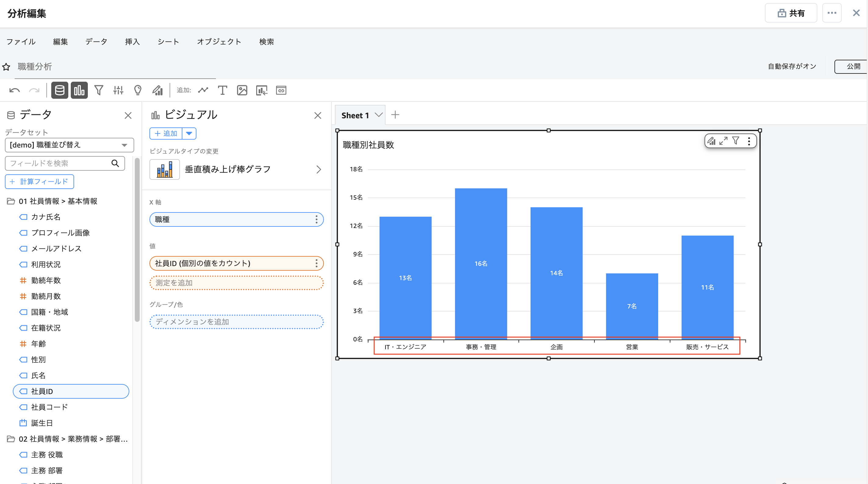Click the undo arrow in toolbar
The image size is (868, 484).
[15, 90]
